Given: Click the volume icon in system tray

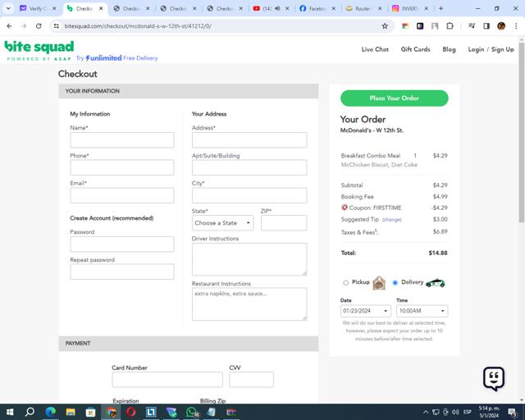Looking at the screenshot, I should click(x=456, y=412).
